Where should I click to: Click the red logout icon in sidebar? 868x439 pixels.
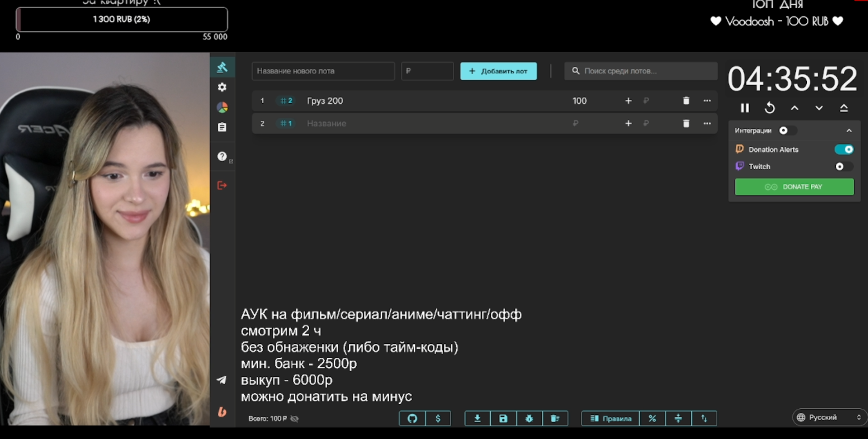click(x=222, y=185)
